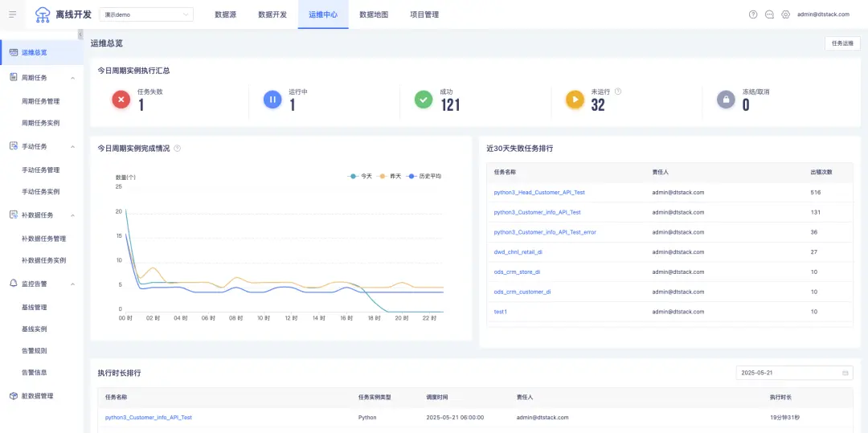Open python3_Customer_info_API_Test in 执行时长排行 table

[x=149, y=418]
